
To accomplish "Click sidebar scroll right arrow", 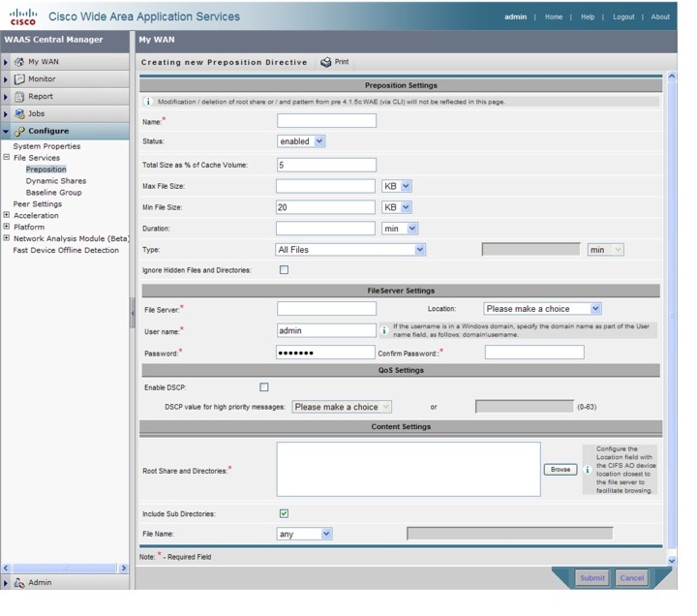I will [124, 568].
